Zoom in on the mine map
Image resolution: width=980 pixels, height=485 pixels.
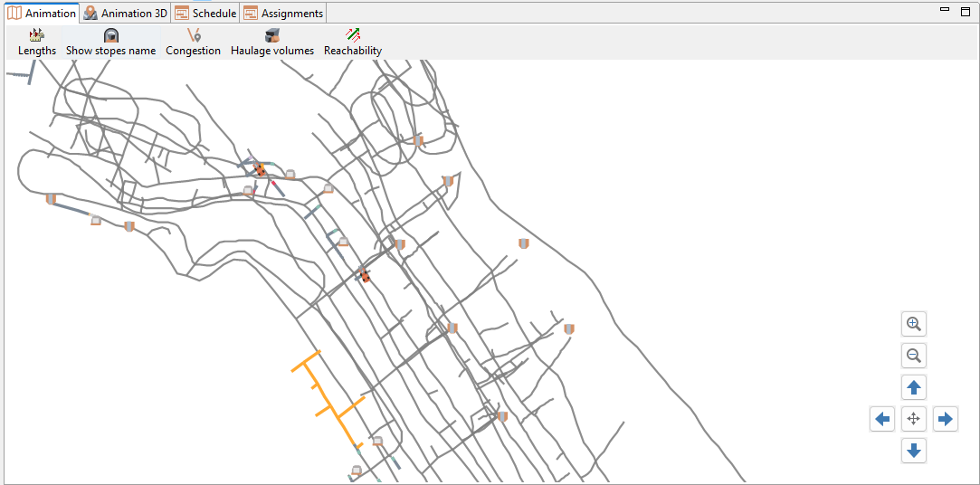tap(914, 324)
